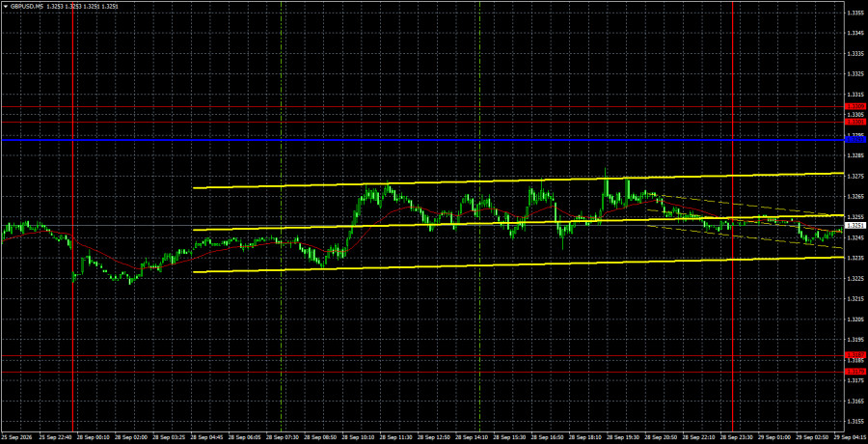This screenshot has width=868, height=444.
Task: Select the lower yellow channel line
Action: [518, 265]
